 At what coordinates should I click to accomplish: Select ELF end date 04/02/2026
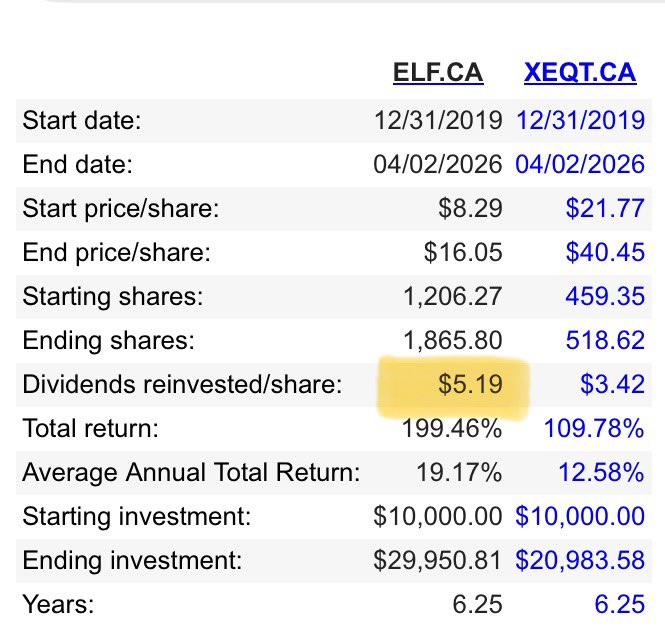coord(438,165)
